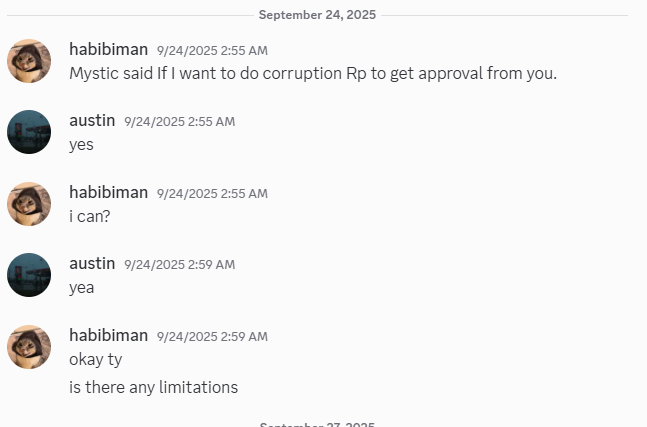Click austin's "yes" message text
The image size is (647, 427).
click(81, 144)
